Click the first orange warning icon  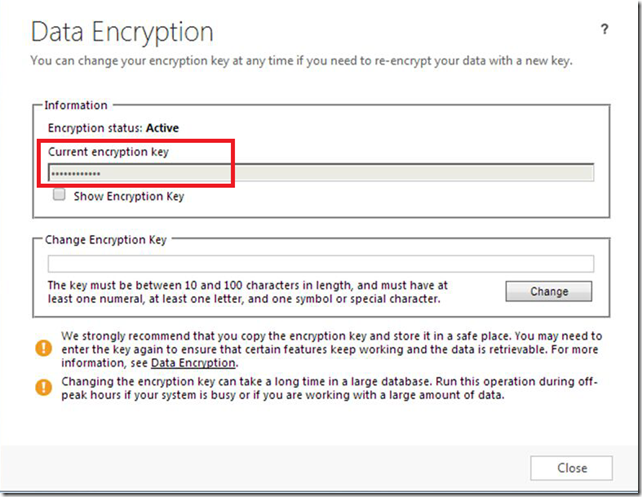[x=43, y=348]
